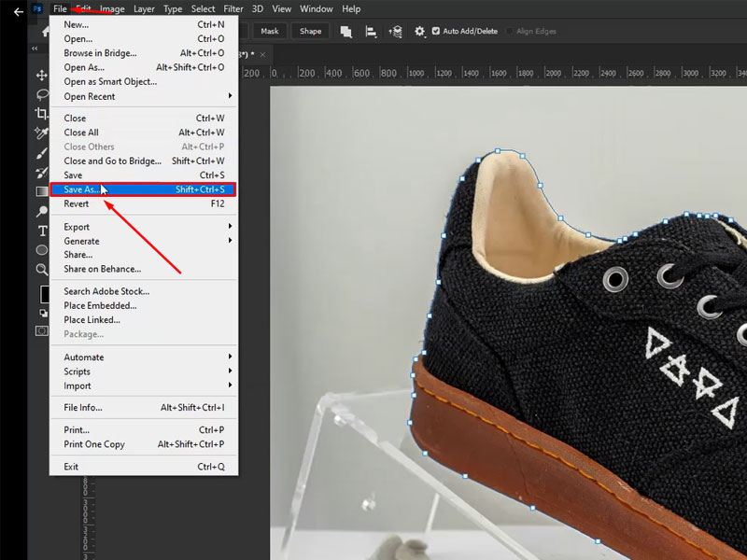747x560 pixels.
Task: Select the Lasso tool
Action: pyautogui.click(x=42, y=94)
